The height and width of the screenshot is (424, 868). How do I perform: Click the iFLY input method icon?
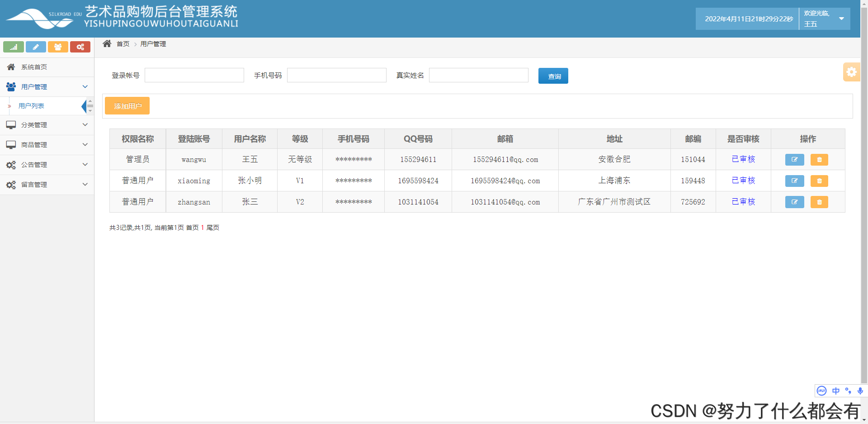click(x=821, y=391)
